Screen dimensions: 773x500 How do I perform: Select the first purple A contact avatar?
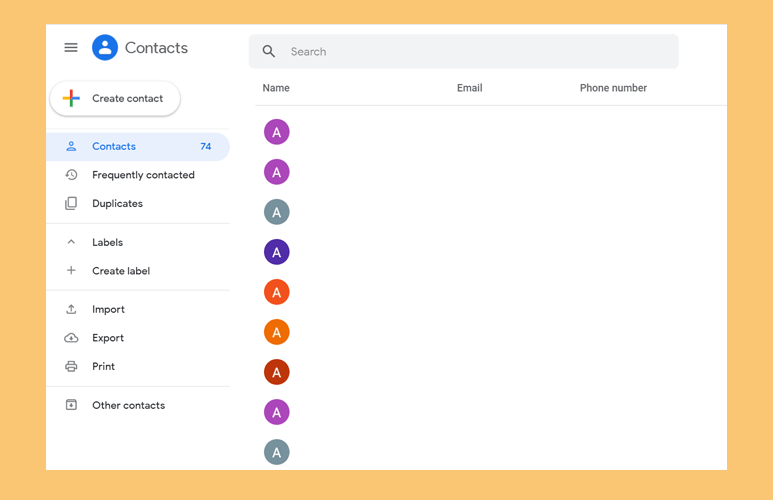(x=277, y=132)
